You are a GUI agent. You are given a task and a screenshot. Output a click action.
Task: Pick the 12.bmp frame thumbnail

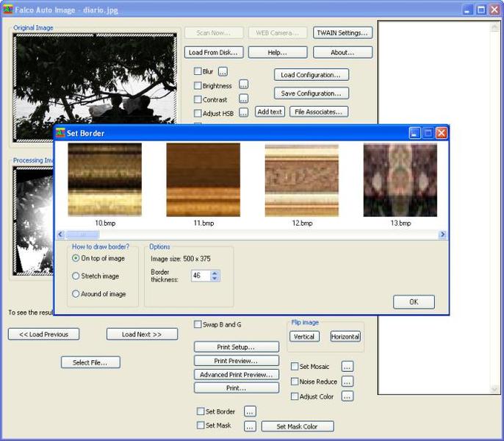(x=301, y=180)
